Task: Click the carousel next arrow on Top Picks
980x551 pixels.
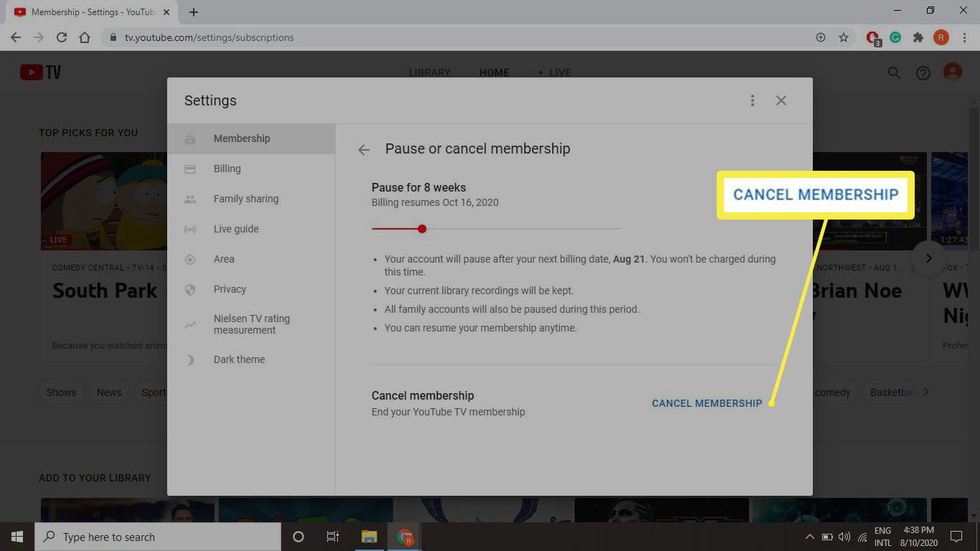Action: (928, 258)
